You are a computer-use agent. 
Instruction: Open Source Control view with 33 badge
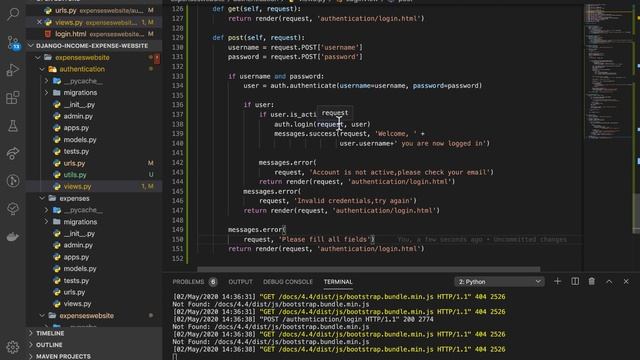[x=13, y=42]
